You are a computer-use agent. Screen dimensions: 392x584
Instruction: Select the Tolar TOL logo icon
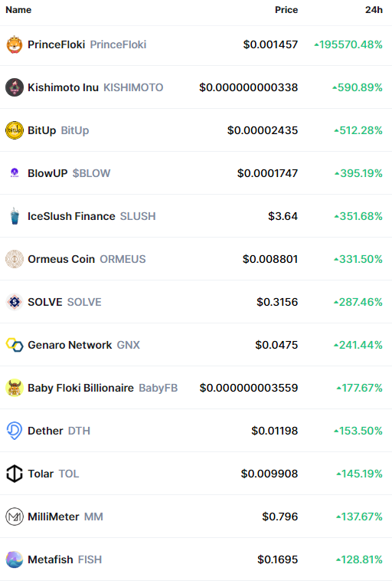pos(15,474)
